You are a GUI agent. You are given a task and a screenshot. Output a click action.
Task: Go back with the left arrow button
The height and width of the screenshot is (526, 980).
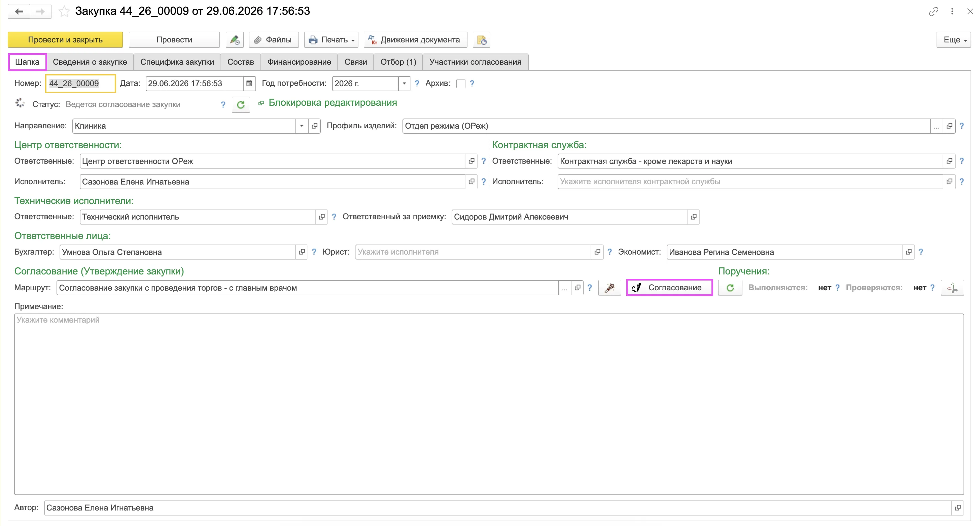[19, 11]
